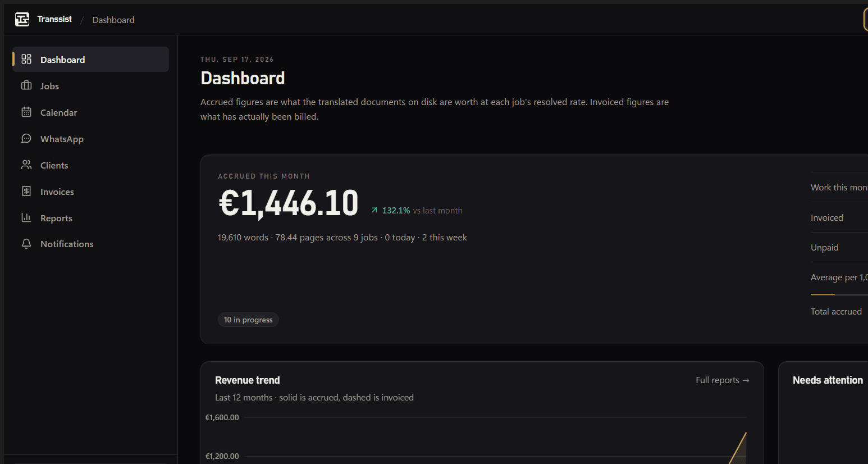Click the THU, SEP 17, 2026 date
This screenshot has width=868, height=464.
[237, 60]
